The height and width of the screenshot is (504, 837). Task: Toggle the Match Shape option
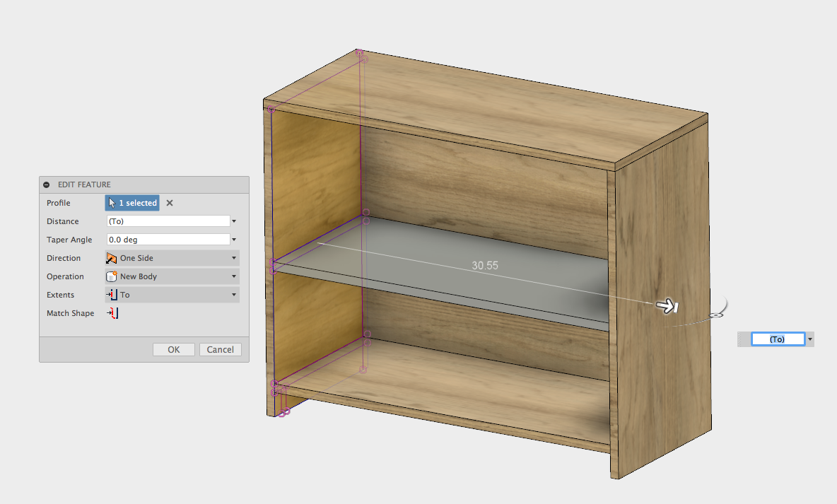[x=112, y=313]
